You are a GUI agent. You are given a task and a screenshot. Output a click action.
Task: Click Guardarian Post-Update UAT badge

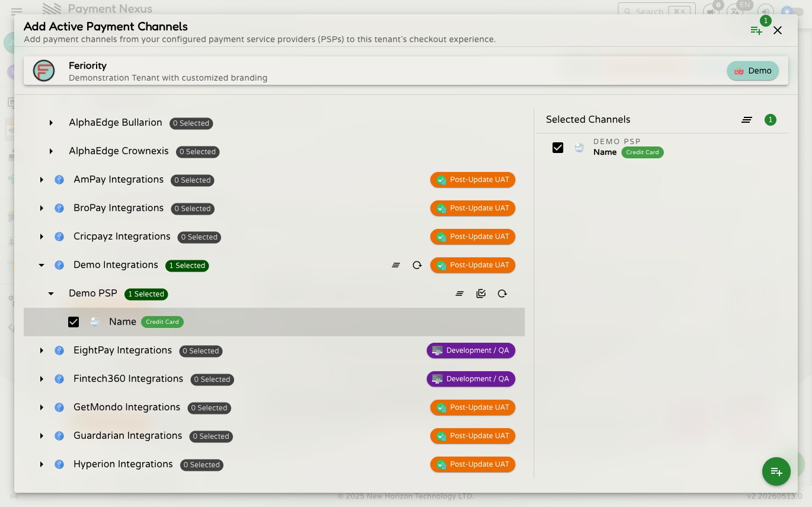[473, 436]
